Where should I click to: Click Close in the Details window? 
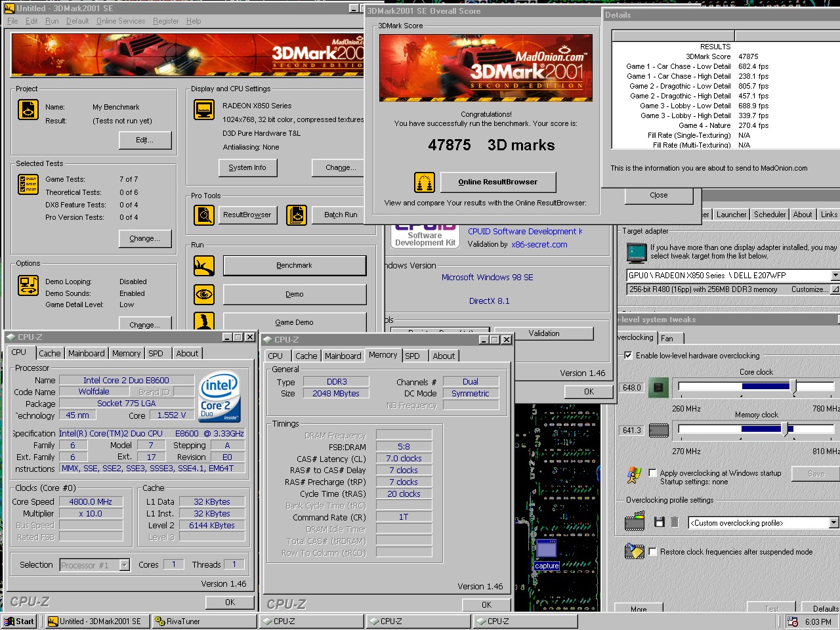(x=658, y=195)
